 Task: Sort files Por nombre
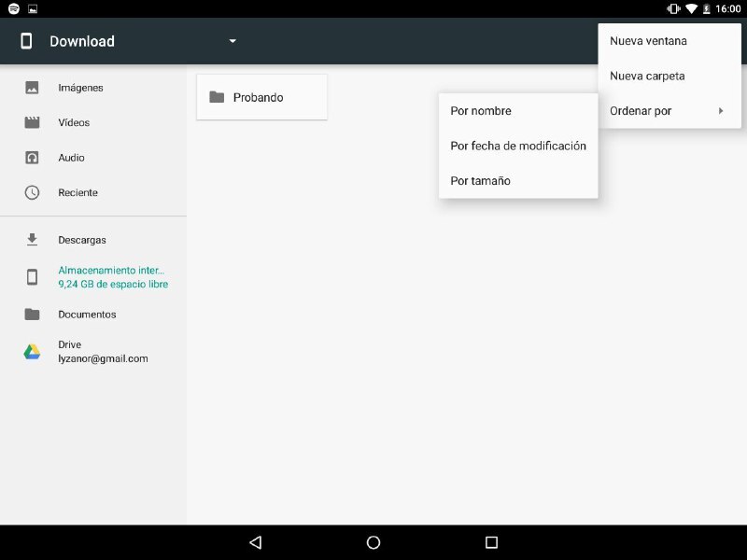click(481, 111)
